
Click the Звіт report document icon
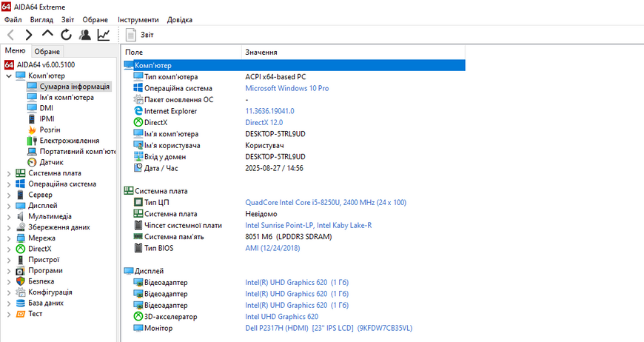pyautogui.click(x=130, y=35)
